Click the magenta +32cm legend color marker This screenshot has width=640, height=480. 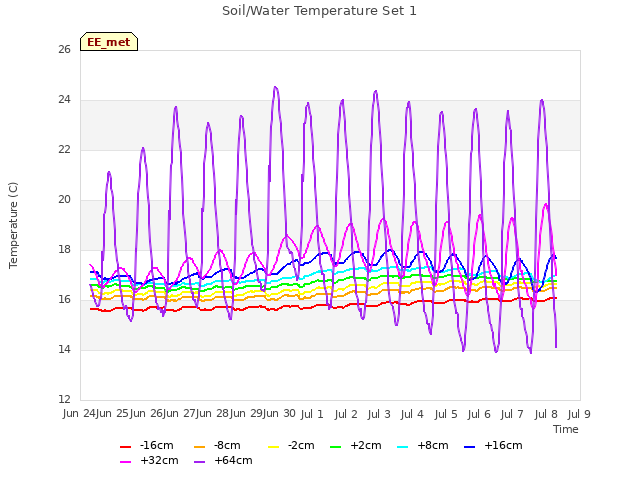pyautogui.click(x=125, y=462)
